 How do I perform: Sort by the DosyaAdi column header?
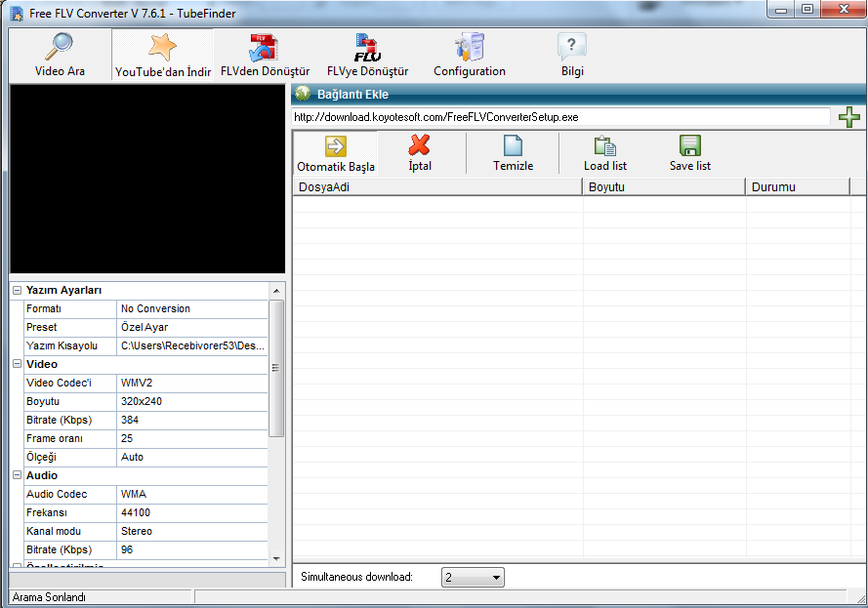tap(437, 187)
